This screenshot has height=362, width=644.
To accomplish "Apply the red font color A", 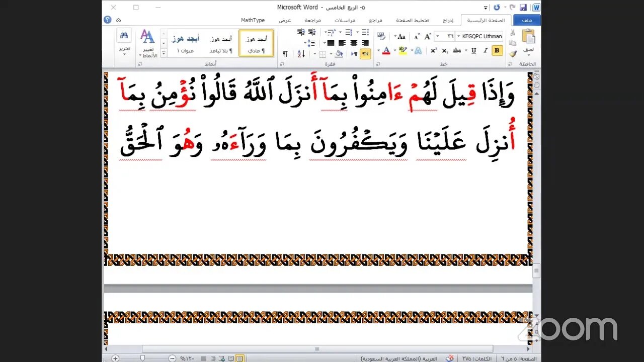I will 386,50.
